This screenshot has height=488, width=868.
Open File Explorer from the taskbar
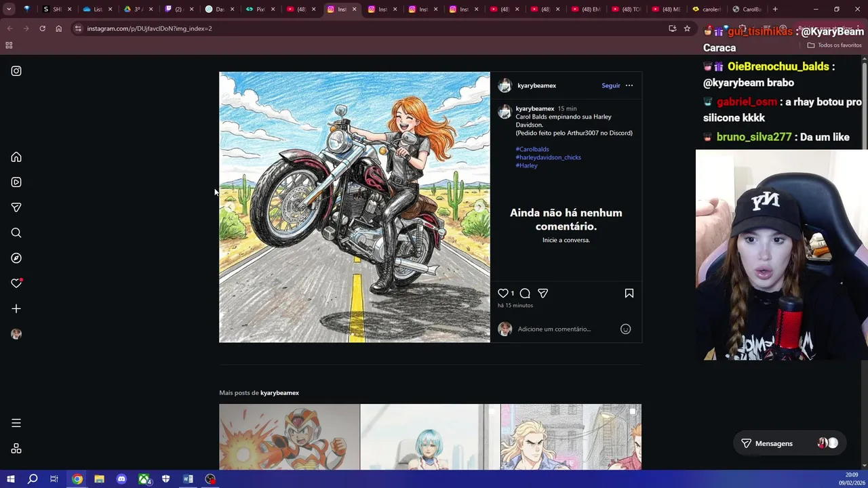tap(99, 479)
